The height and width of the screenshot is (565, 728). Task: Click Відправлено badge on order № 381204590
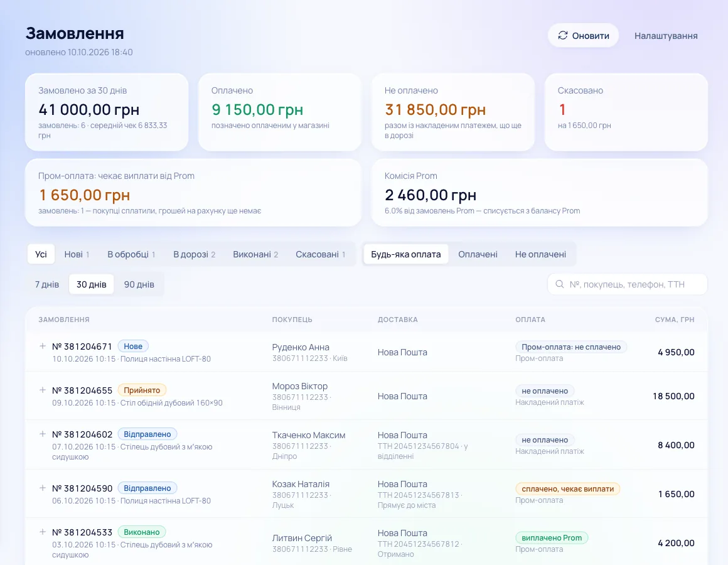pos(147,488)
